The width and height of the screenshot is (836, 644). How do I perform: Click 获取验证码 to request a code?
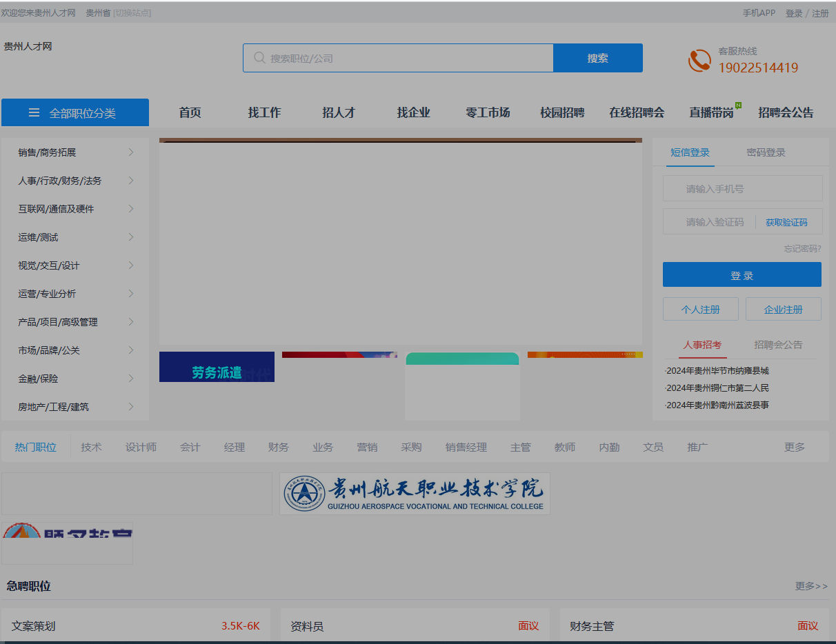(x=788, y=221)
